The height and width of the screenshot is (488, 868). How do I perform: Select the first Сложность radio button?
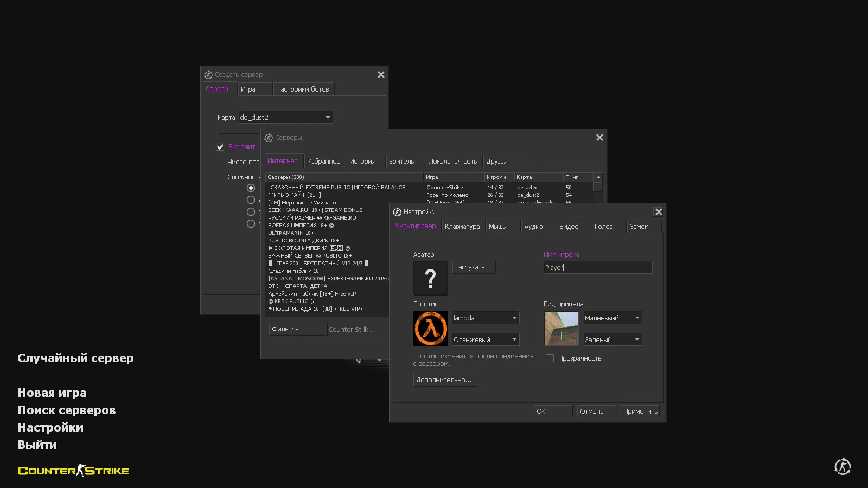coord(251,187)
